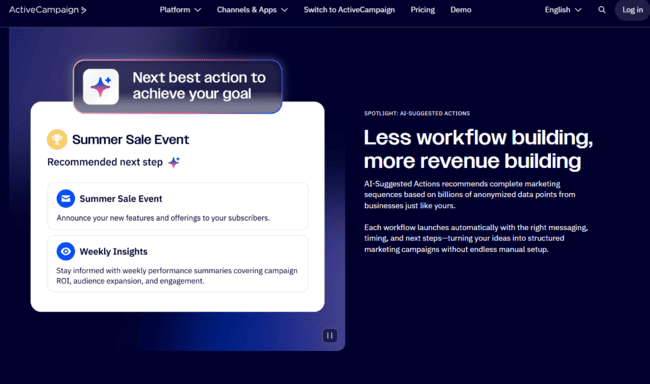Click 'Less workflow building, more revenue building' heading
The image size is (650, 384).
click(478, 149)
